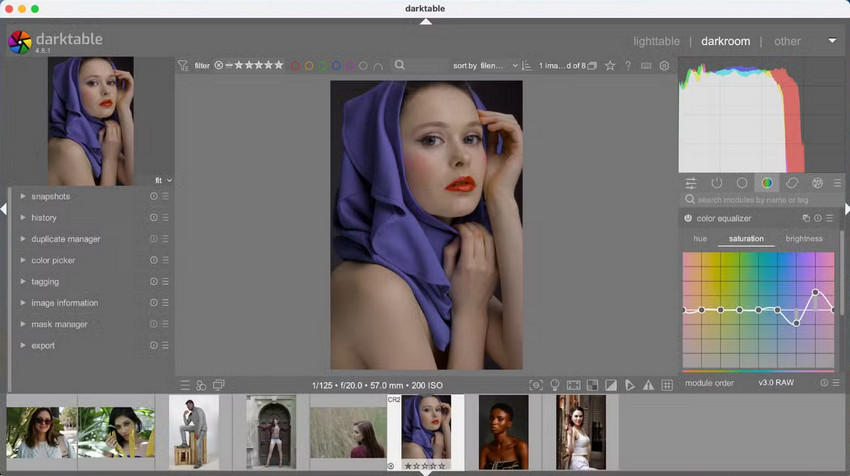Toggle yellow color label filter
Viewport: 850px width, 476px height.
point(308,66)
